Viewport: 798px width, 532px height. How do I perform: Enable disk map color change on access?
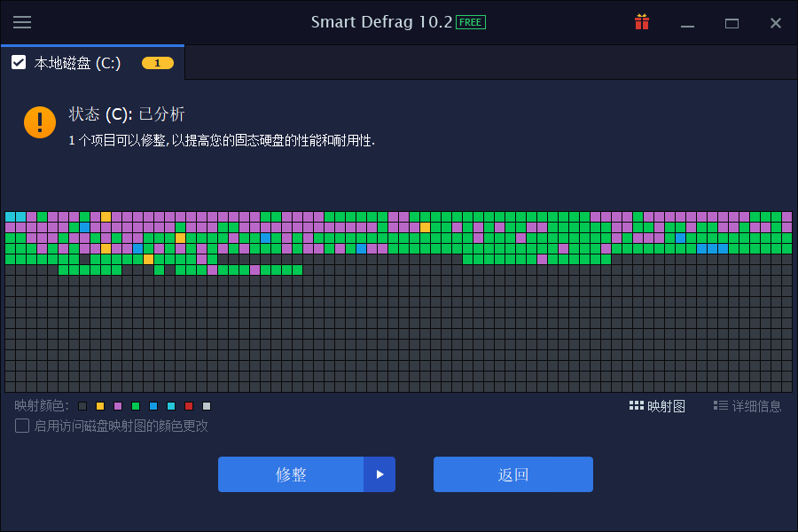tap(21, 426)
